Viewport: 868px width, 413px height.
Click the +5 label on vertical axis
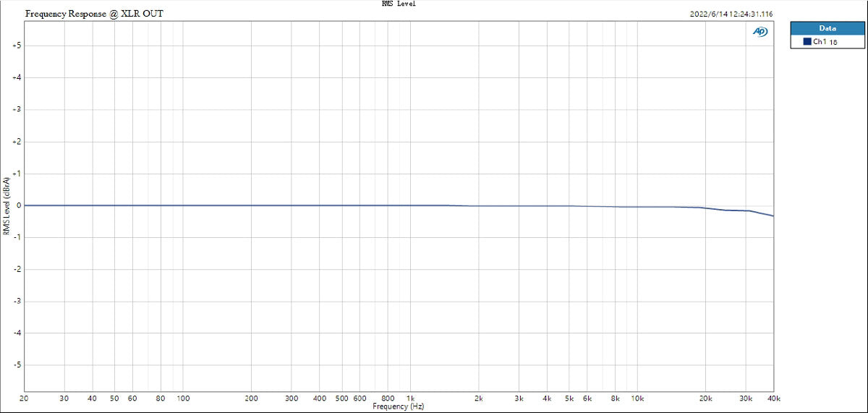tap(16, 46)
